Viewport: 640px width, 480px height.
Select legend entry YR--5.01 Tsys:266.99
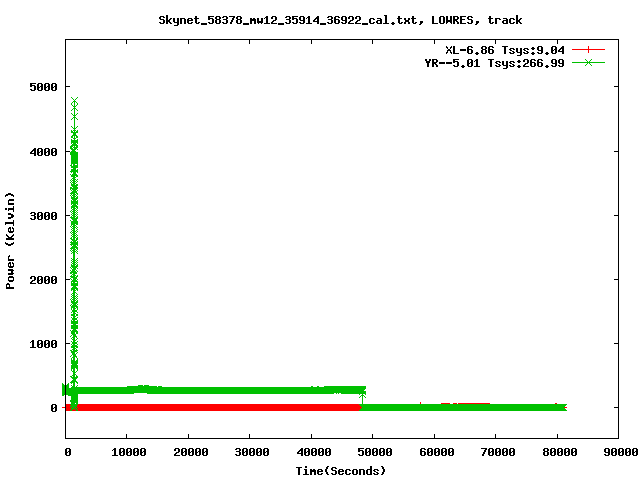point(494,63)
